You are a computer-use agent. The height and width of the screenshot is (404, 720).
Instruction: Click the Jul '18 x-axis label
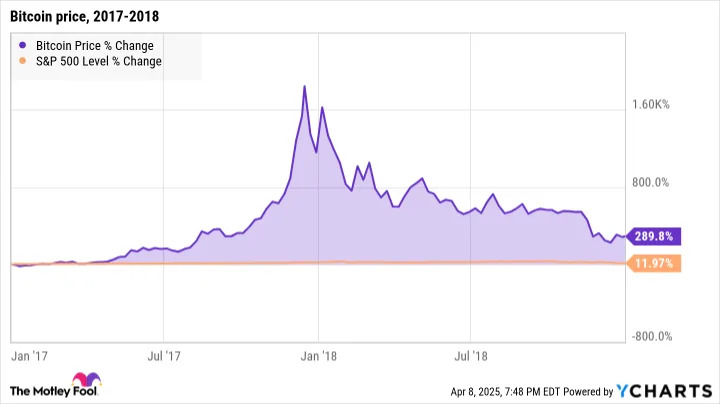click(x=471, y=356)
